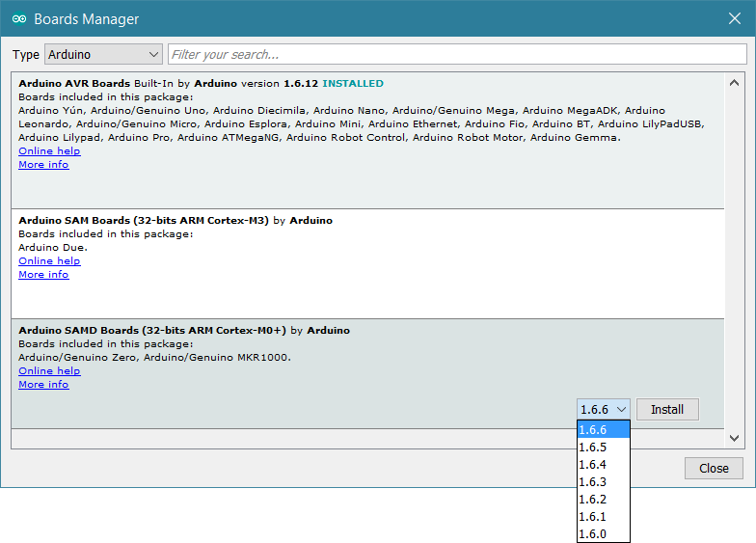This screenshot has height=543, width=756.
Task: Click the scrollbar down arrow
Action: tap(735, 438)
